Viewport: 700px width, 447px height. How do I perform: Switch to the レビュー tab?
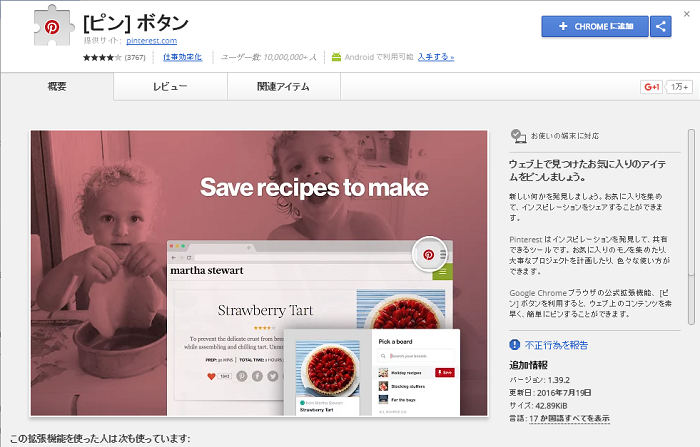(x=170, y=87)
